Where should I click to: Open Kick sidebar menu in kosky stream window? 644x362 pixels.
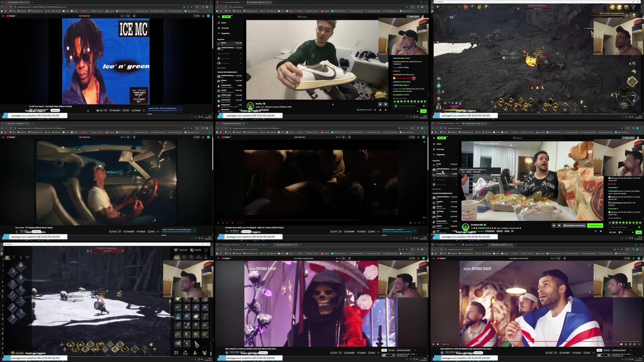219,17
